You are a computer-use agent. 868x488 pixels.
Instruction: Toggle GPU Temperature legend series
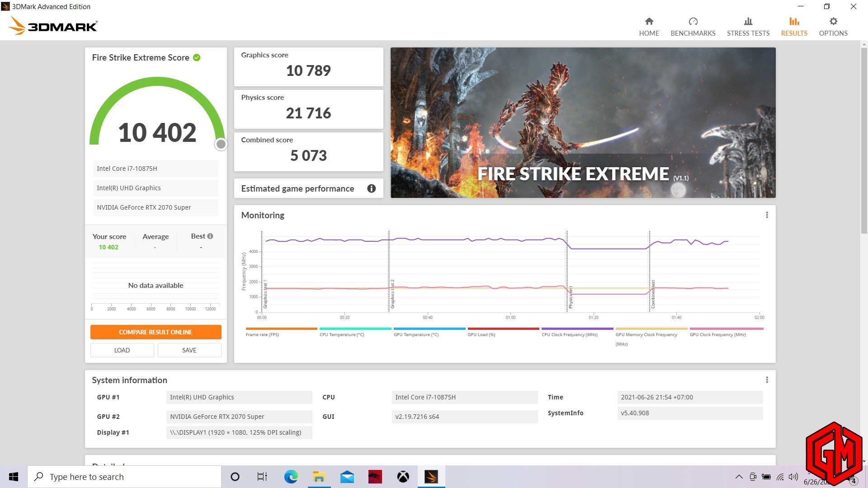429,332
